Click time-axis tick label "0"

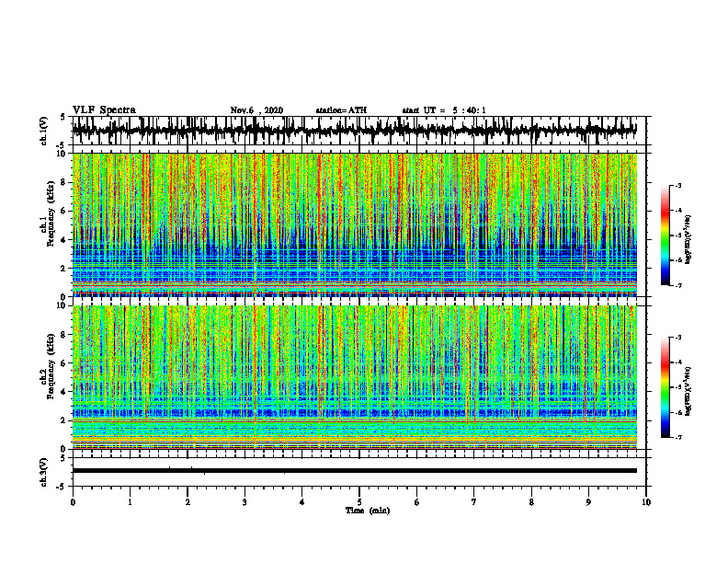(x=73, y=502)
